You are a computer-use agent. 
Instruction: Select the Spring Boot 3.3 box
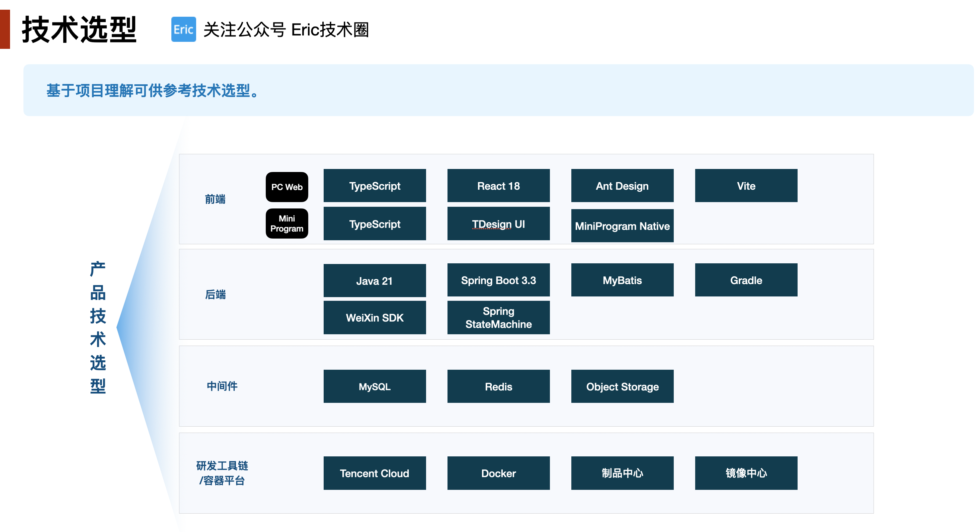[498, 280]
